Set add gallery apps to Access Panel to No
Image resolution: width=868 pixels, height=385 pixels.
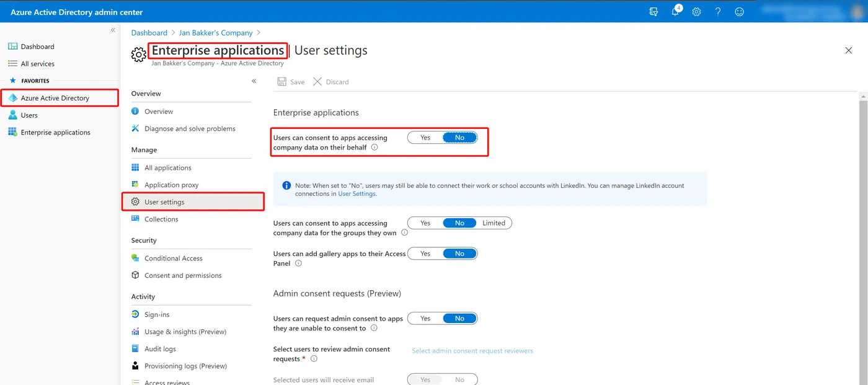[x=459, y=254]
